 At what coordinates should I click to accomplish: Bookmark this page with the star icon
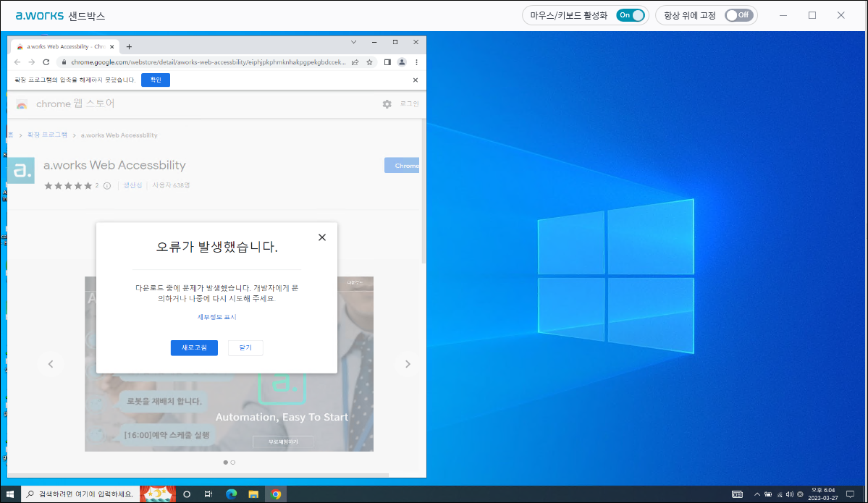pyautogui.click(x=369, y=62)
